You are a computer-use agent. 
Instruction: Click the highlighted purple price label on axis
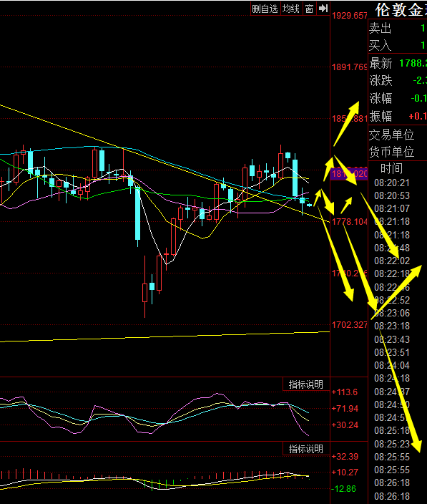pyautogui.click(x=349, y=174)
